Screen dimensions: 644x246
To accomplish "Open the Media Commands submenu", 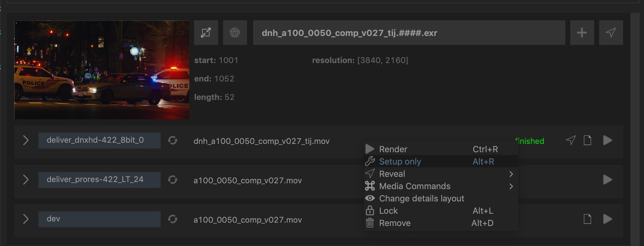I will pos(414,186).
